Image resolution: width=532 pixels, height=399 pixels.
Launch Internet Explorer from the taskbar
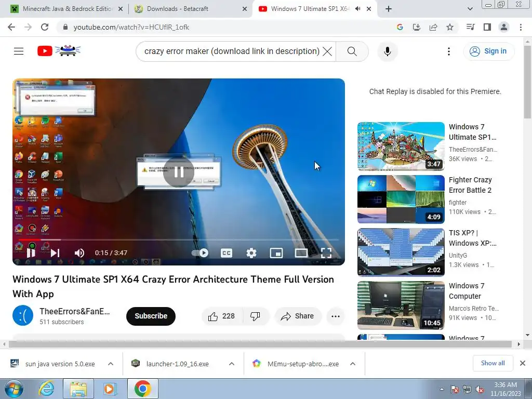(46, 389)
